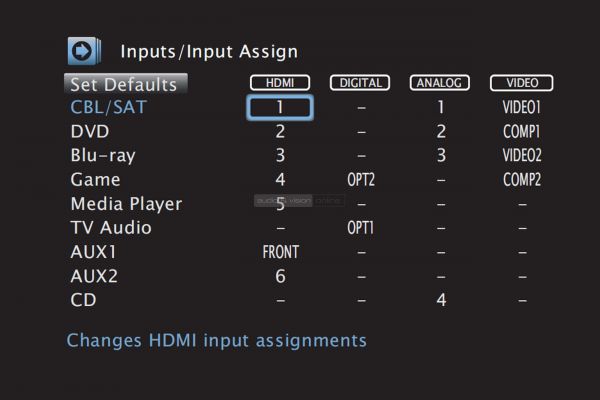Change DVD video assignment COMP1
Image resolution: width=600 pixels, height=400 pixels.
point(521,132)
